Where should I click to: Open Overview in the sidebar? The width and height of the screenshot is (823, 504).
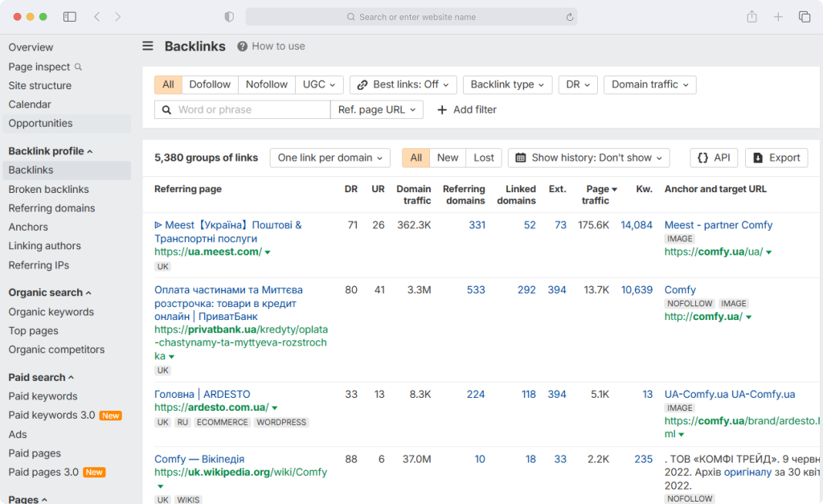[x=31, y=47]
